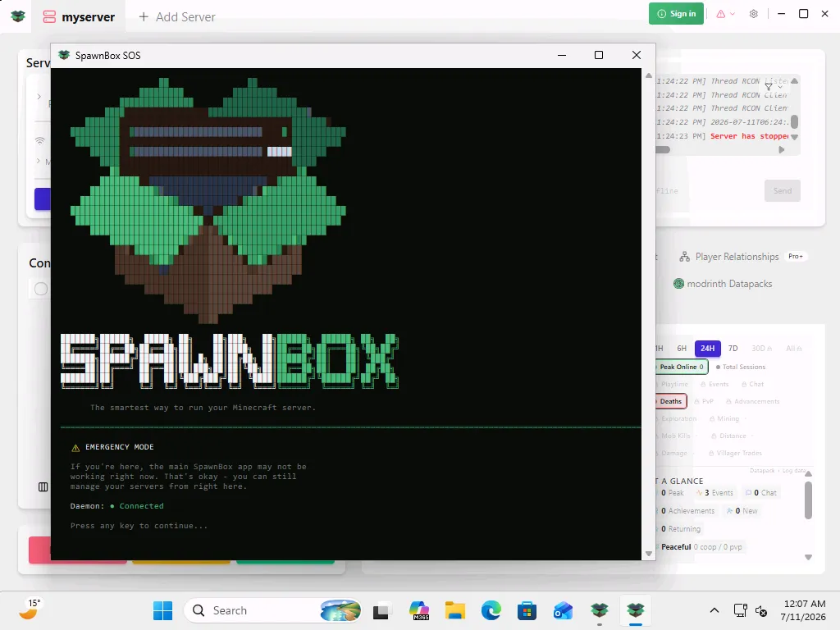
Task: Click the At a Glance scrollbar thumb
Action: [808, 500]
